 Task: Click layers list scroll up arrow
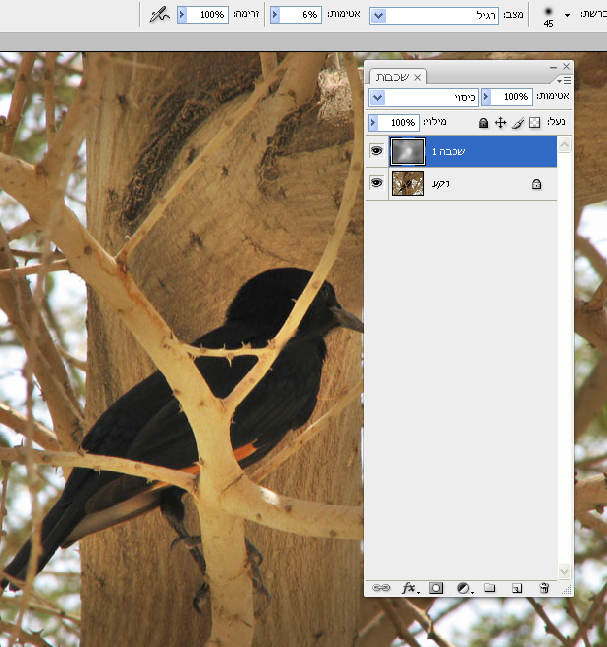(564, 144)
